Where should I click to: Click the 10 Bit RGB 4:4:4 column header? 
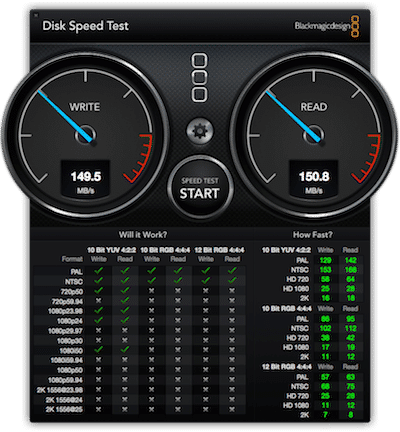click(165, 250)
